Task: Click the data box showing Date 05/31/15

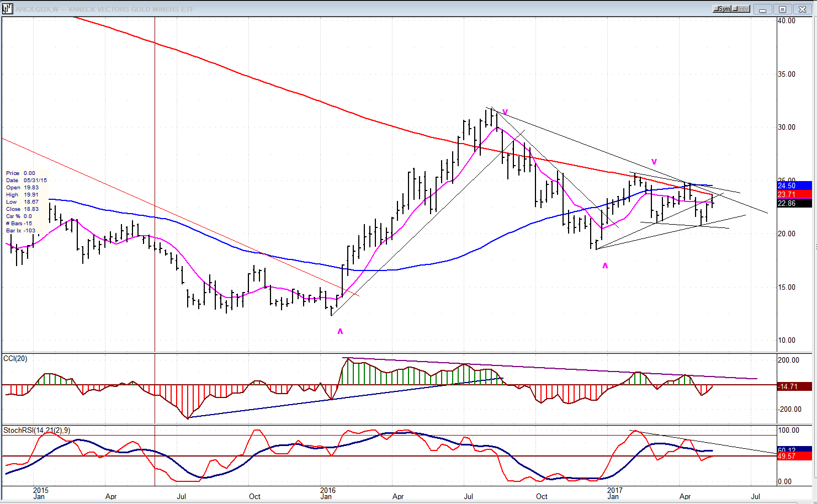Action: (26, 202)
